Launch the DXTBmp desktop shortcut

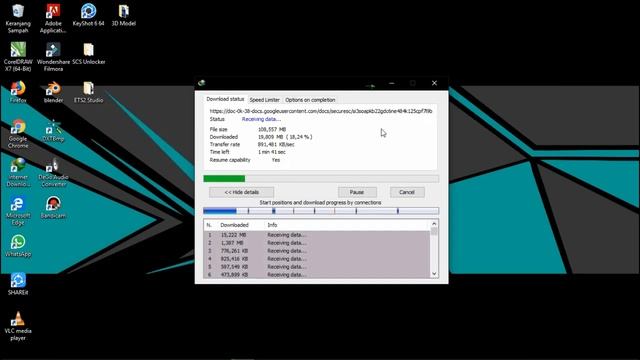point(53,131)
